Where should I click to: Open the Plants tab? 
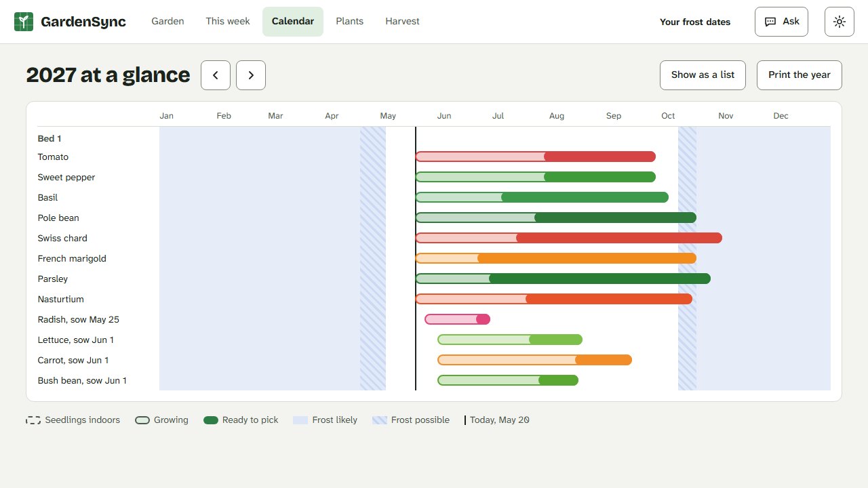pos(350,22)
